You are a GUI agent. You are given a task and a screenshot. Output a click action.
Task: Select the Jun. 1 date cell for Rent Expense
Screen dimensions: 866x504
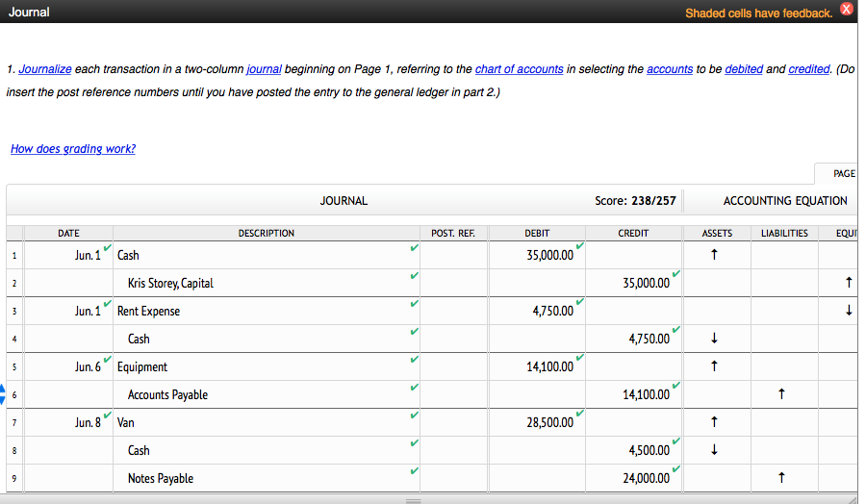[x=68, y=311]
